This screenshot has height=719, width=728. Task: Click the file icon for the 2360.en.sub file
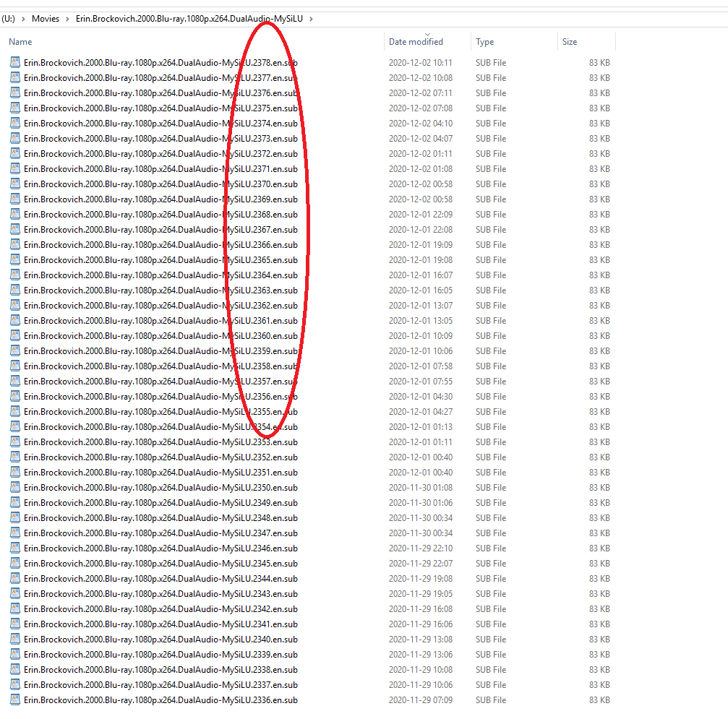tap(15, 335)
